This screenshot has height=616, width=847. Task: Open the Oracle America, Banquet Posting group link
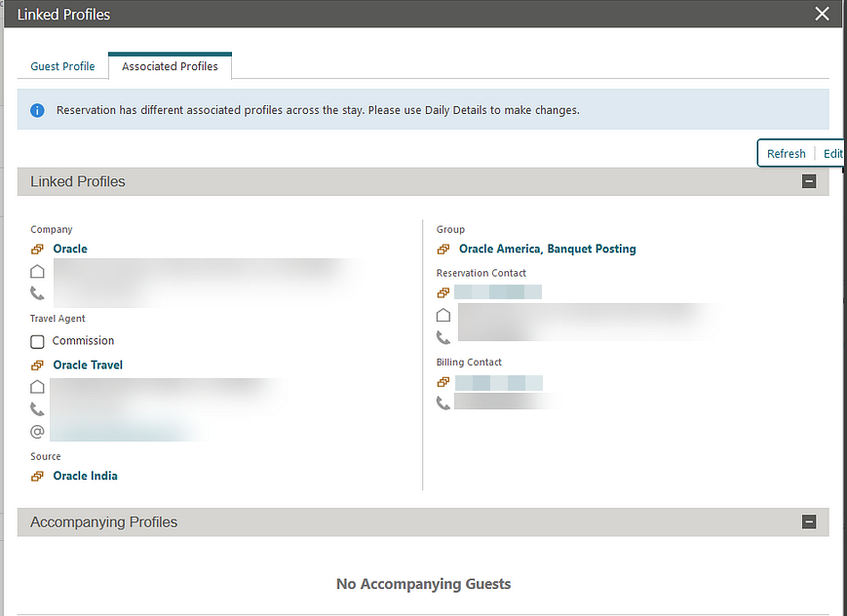(547, 249)
